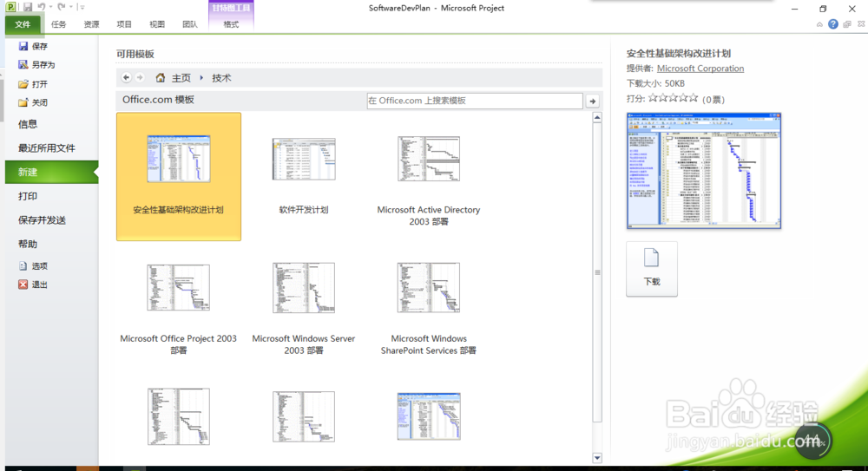Viewport: 868px width, 471px height.
Task: Select the 新建 page
Action: point(51,172)
